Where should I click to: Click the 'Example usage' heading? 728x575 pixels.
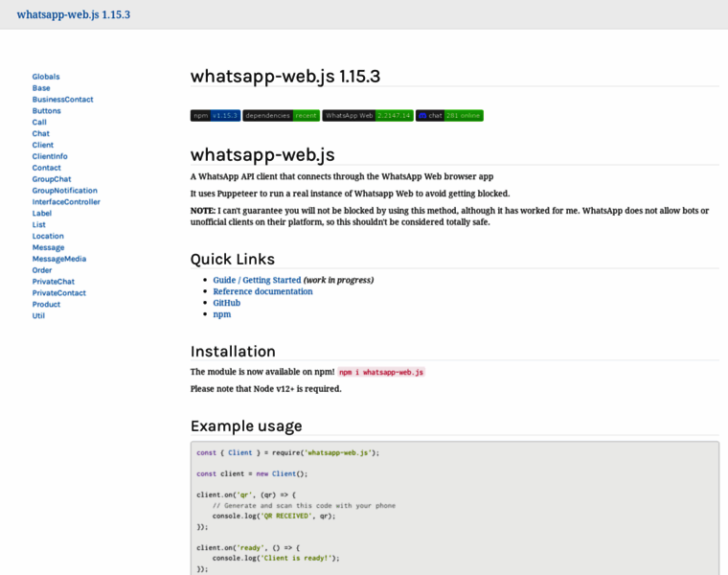pos(246,425)
